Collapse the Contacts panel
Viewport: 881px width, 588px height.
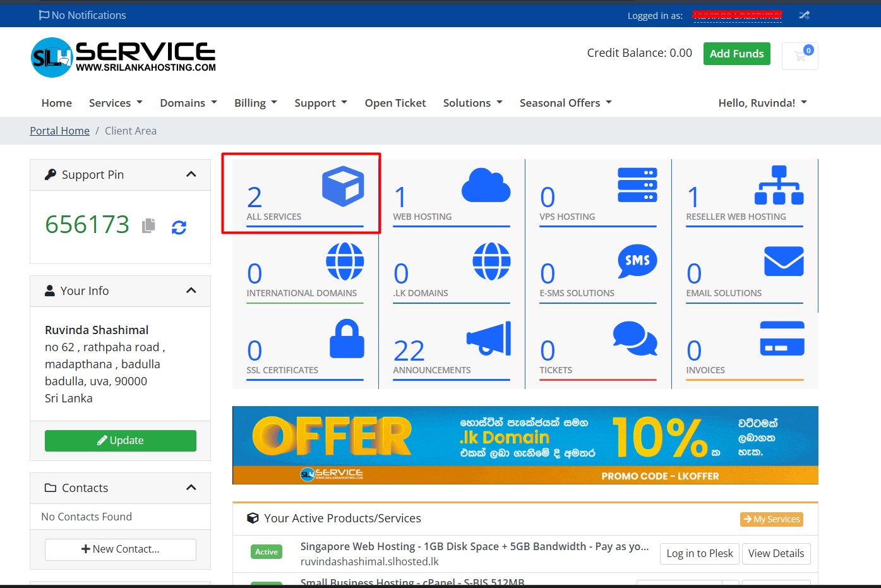[191, 488]
